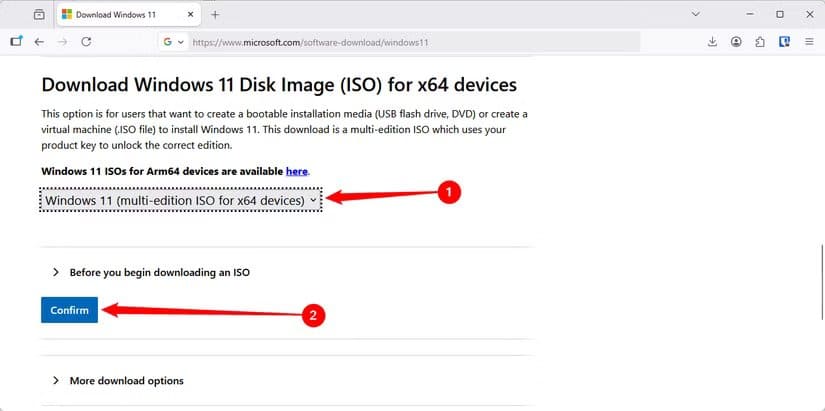Click paragraph starting 'This option is for users'
The width and height of the screenshot is (825, 411).
coord(284,129)
